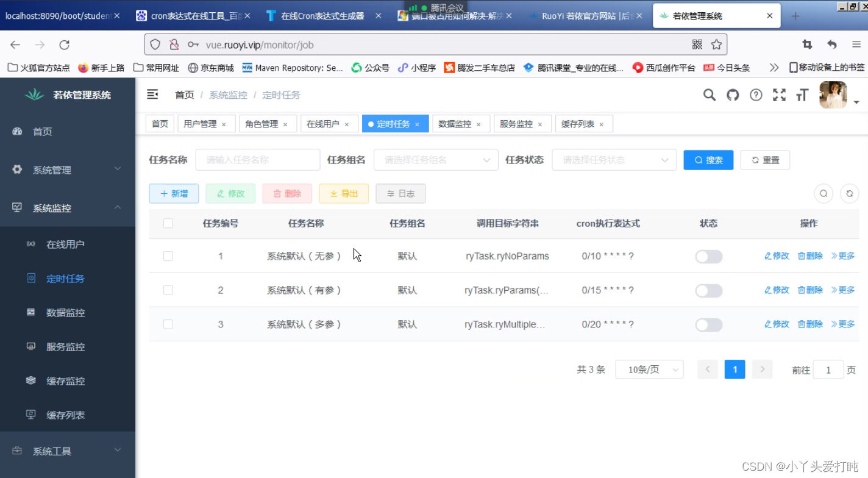Reload page in browser toolbar
The height and width of the screenshot is (478, 868).
pos(64,45)
